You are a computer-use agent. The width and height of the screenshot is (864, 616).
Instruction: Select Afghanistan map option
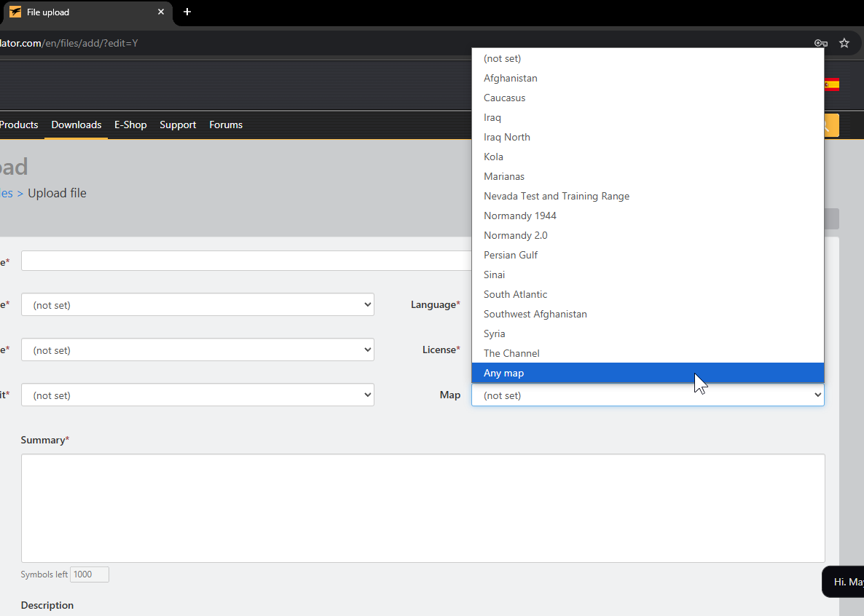point(648,78)
